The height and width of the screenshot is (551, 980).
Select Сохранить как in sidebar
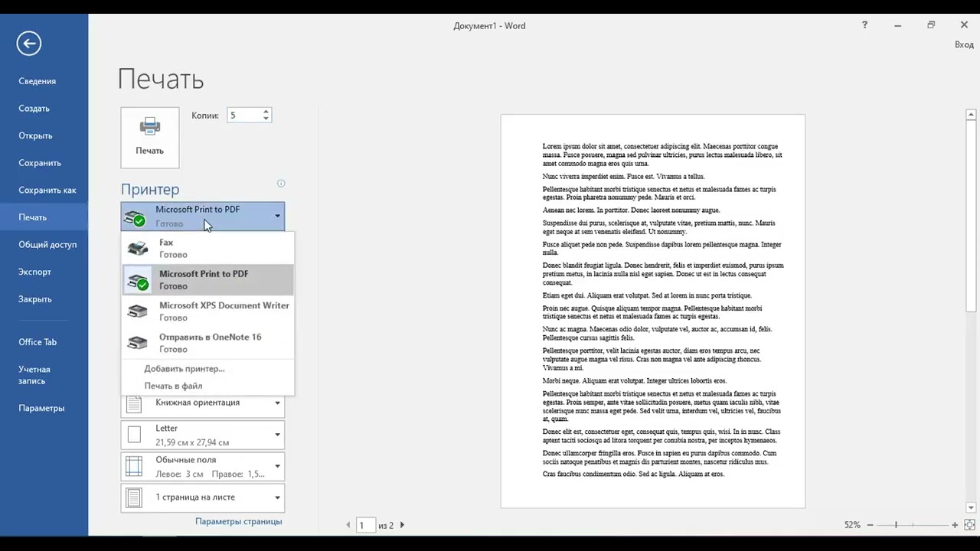[x=44, y=191]
